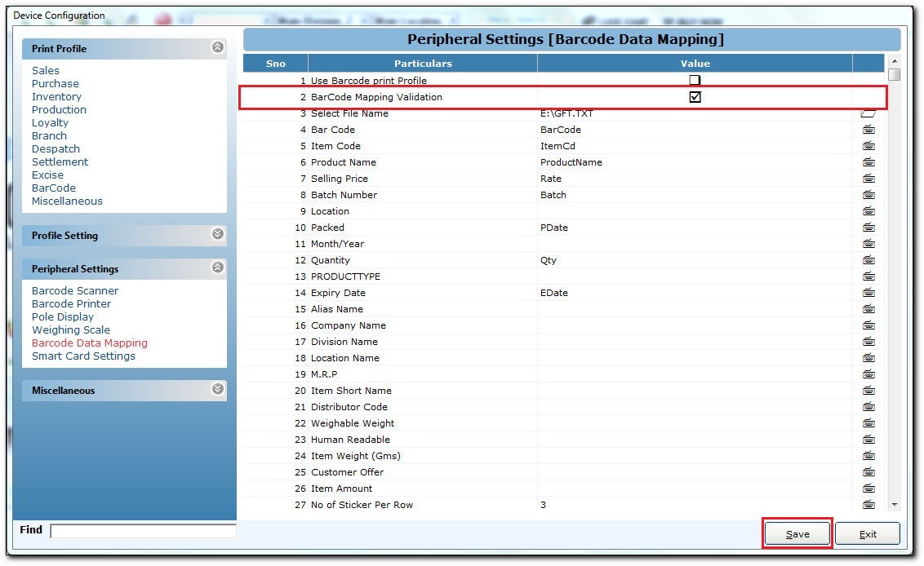Click keyboard icon in Bar Code row
This screenshot has width=924, height=566.
(x=868, y=130)
